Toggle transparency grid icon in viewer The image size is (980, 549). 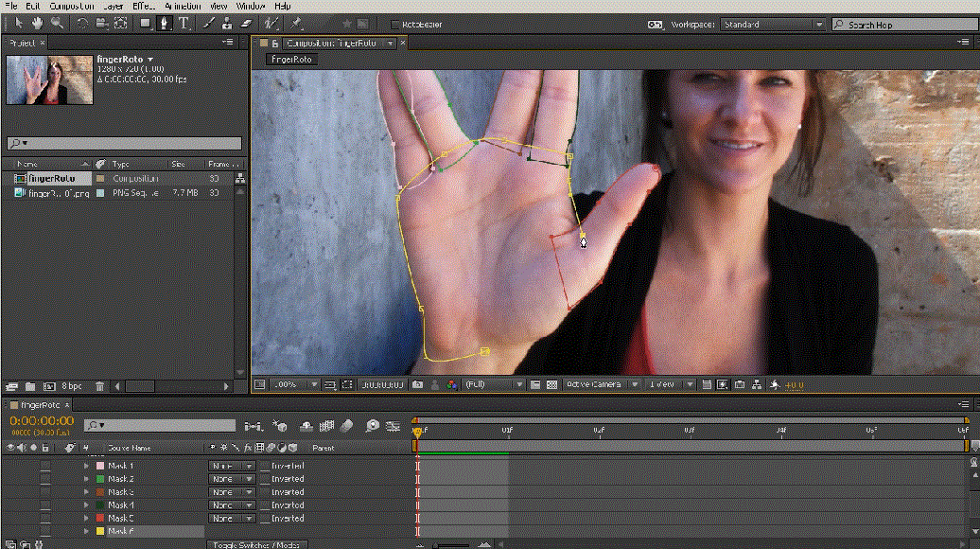point(551,384)
